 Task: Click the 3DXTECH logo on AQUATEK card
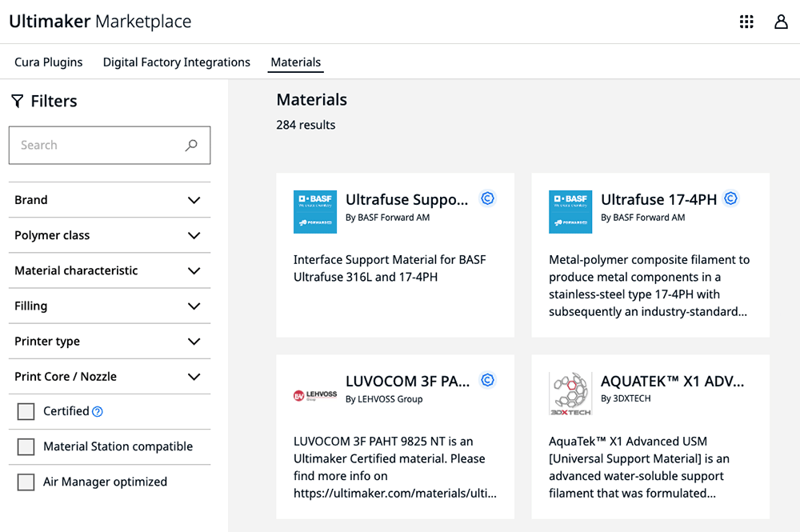570,393
